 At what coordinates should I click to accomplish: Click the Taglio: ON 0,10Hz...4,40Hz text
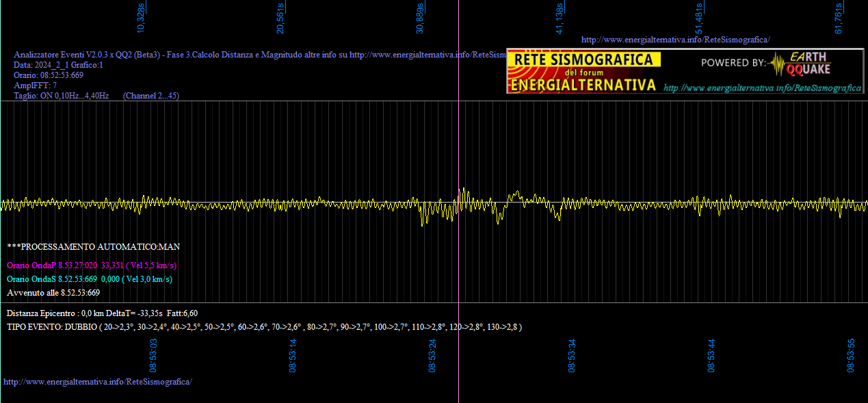[x=62, y=96]
